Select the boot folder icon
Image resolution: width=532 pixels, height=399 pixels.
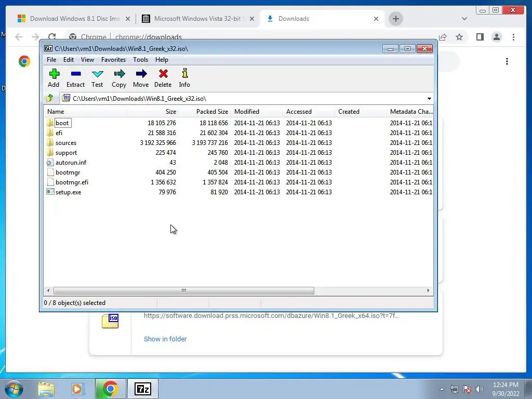[x=50, y=123]
